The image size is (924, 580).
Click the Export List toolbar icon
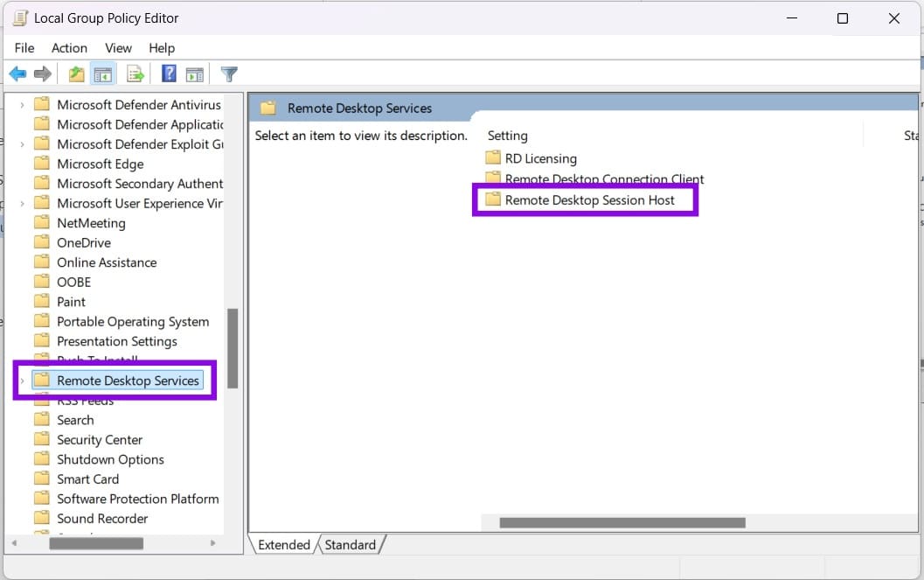click(135, 74)
